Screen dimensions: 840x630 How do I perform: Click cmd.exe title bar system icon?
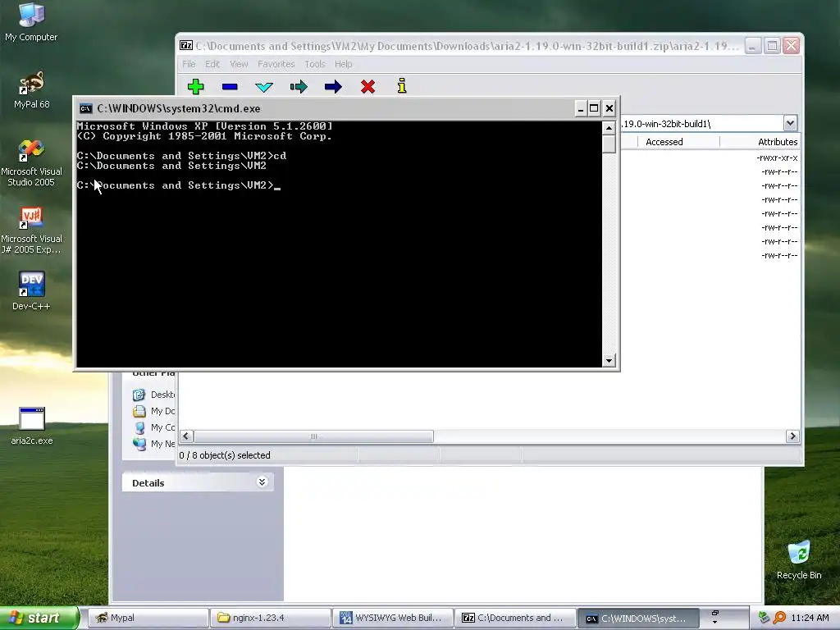85,109
